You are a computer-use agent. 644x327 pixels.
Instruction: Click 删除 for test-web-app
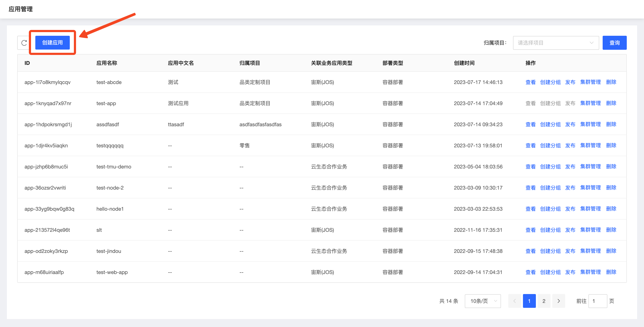point(611,272)
